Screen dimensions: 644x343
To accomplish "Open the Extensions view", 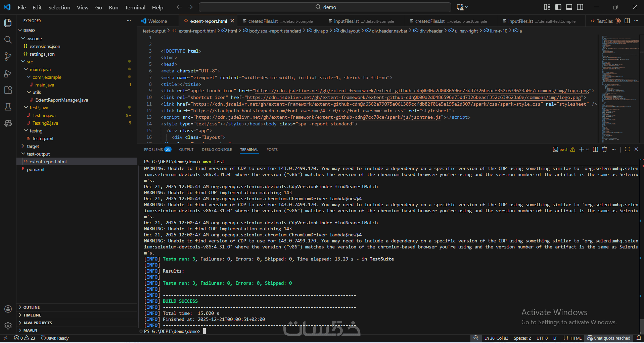I will pos(8,90).
